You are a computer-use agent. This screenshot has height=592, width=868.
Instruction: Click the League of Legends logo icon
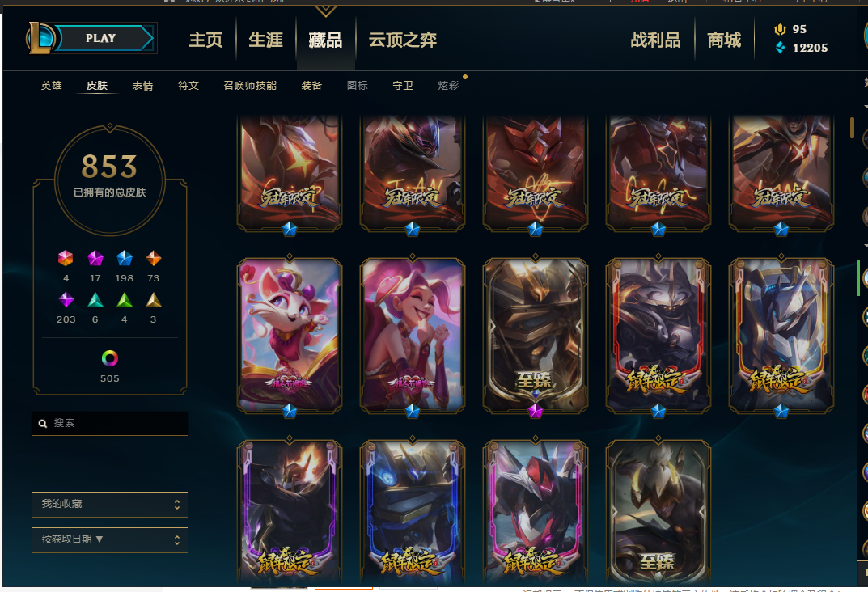(40, 38)
